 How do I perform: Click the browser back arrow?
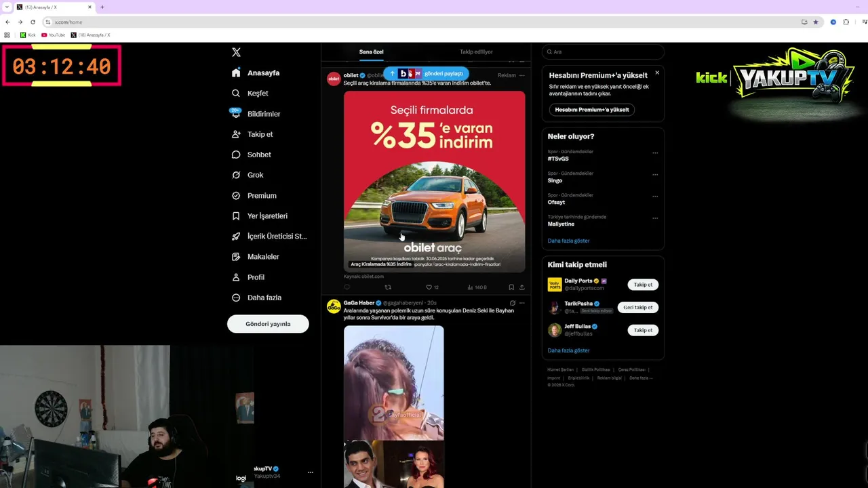[7, 22]
